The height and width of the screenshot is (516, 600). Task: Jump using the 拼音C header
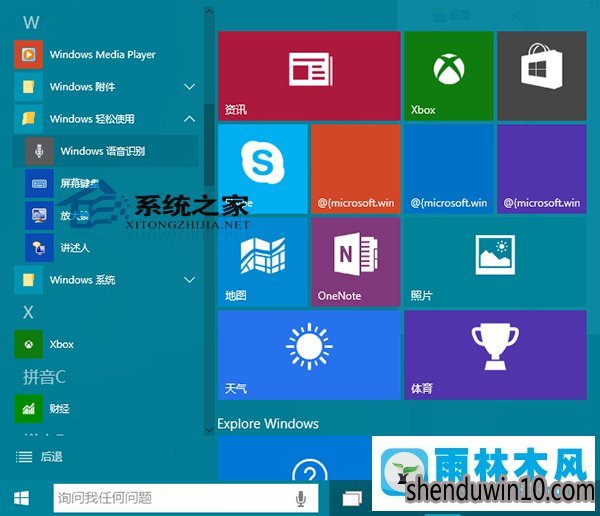coord(44,377)
